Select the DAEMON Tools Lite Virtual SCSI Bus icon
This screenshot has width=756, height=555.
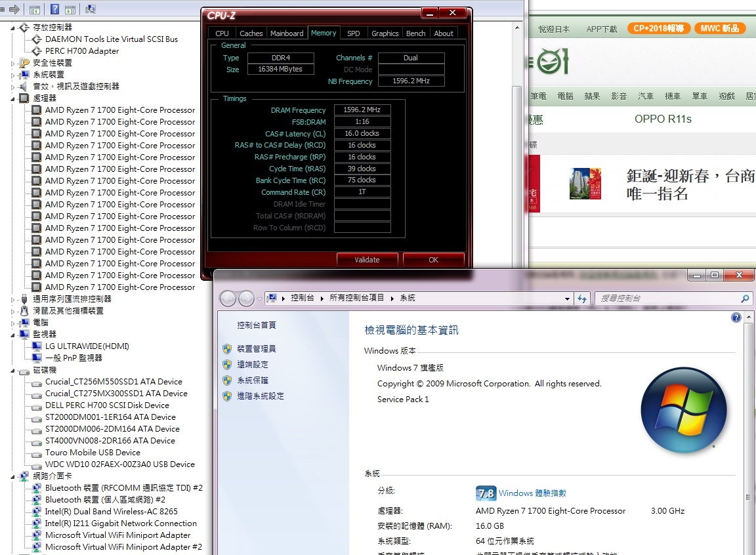pos(37,39)
